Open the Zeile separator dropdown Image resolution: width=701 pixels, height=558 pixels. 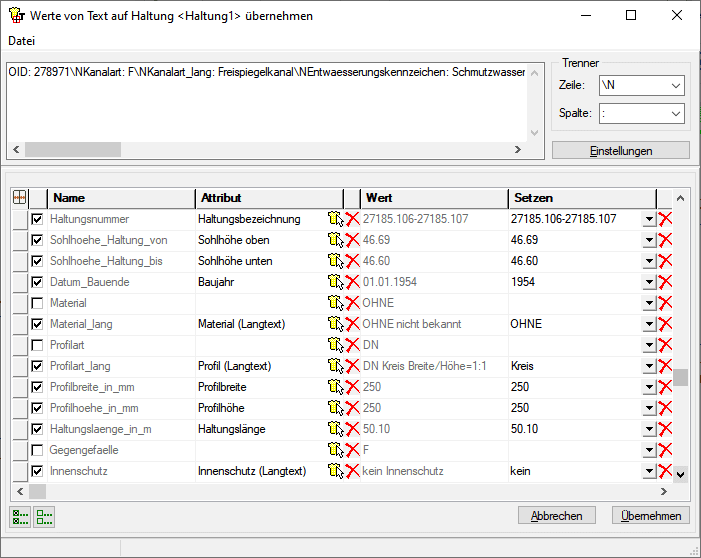pyautogui.click(x=675, y=86)
